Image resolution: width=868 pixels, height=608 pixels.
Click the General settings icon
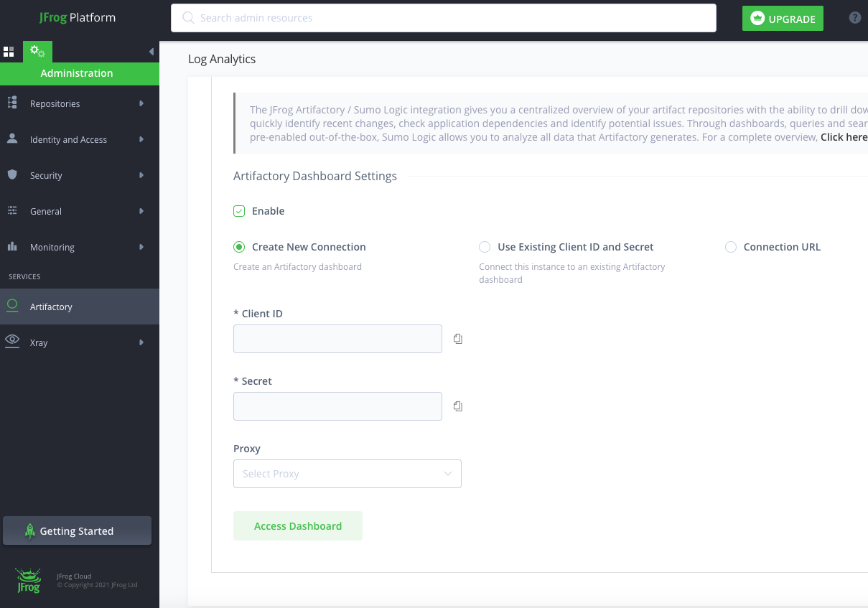[13, 210]
